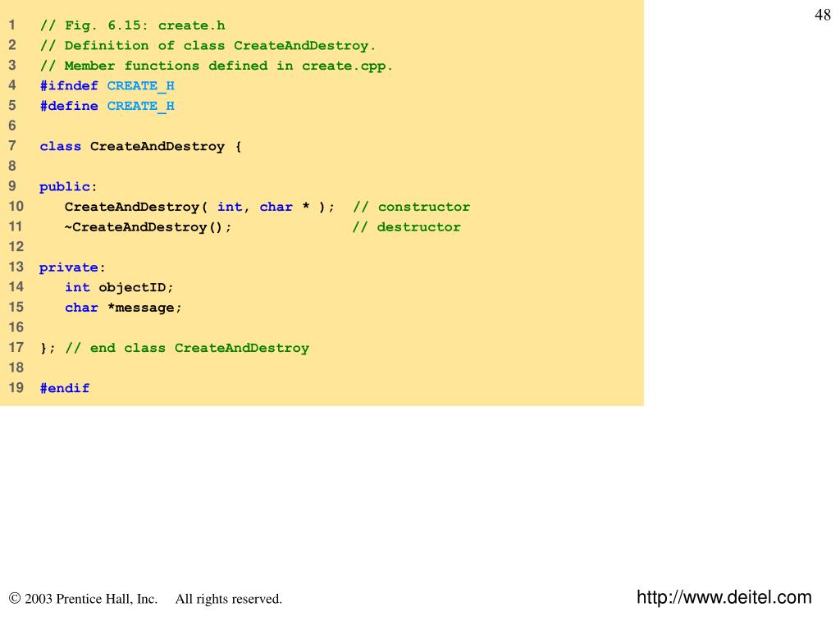Click the 'objectID;' member name
The image size is (840, 630).
[136, 288]
